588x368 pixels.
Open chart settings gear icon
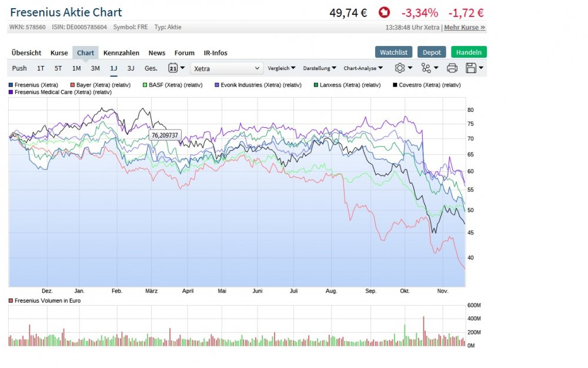coord(400,68)
